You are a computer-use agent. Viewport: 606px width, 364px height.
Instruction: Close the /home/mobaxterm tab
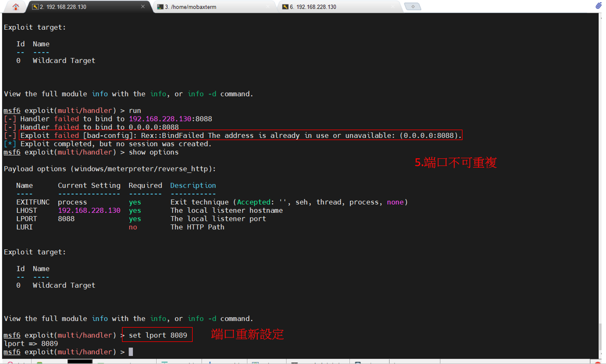(268, 7)
